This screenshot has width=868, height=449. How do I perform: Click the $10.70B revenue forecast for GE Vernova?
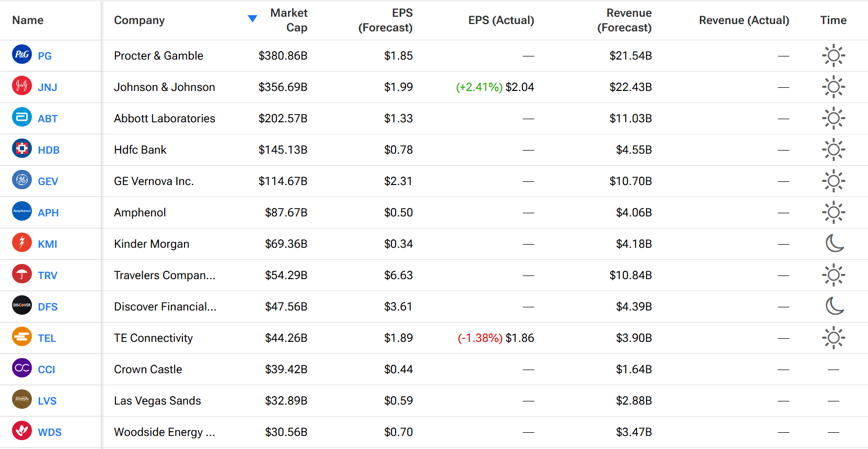tap(631, 181)
